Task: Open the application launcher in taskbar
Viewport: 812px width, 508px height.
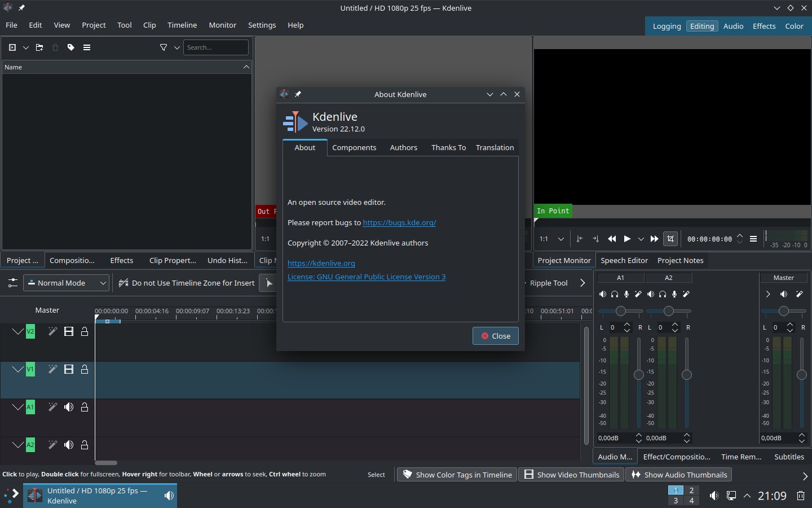Action: click(x=12, y=496)
